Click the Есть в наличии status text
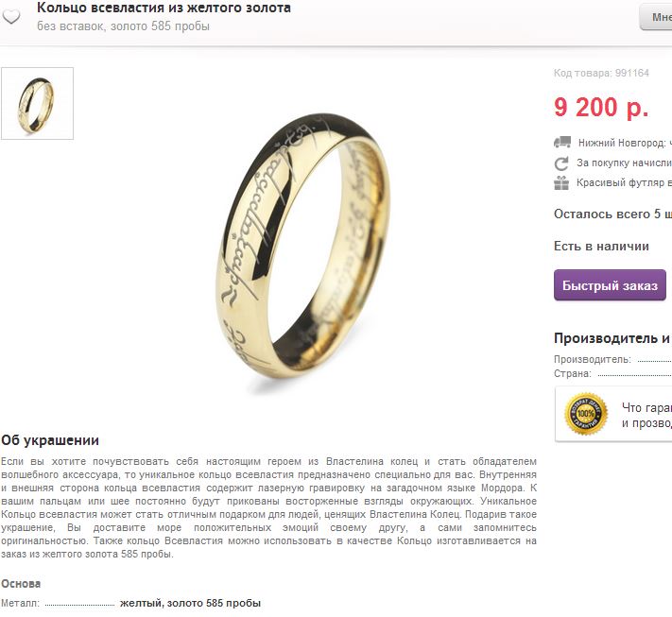 click(x=601, y=247)
